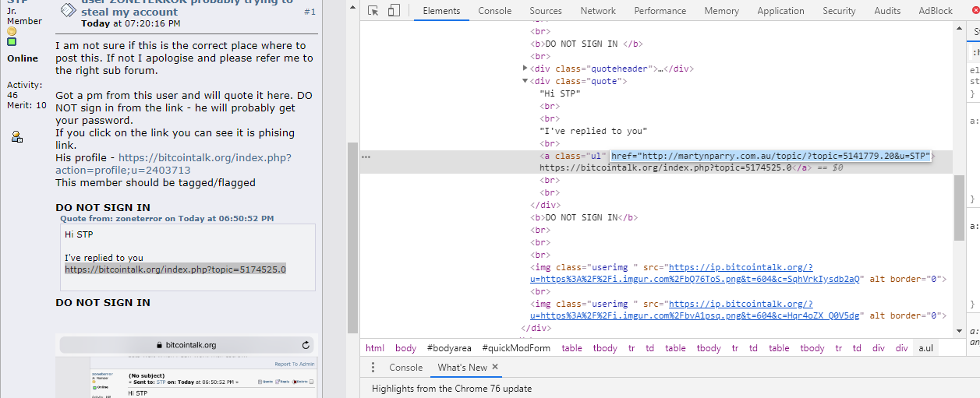Click the forum post message icon beside title
Viewport: 980px width, 398px height.
69,9
